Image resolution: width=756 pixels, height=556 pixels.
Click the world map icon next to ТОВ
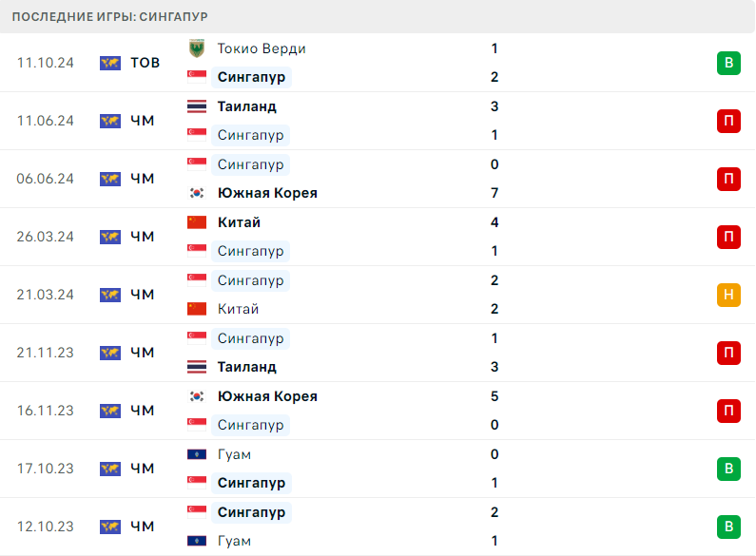[x=110, y=63]
